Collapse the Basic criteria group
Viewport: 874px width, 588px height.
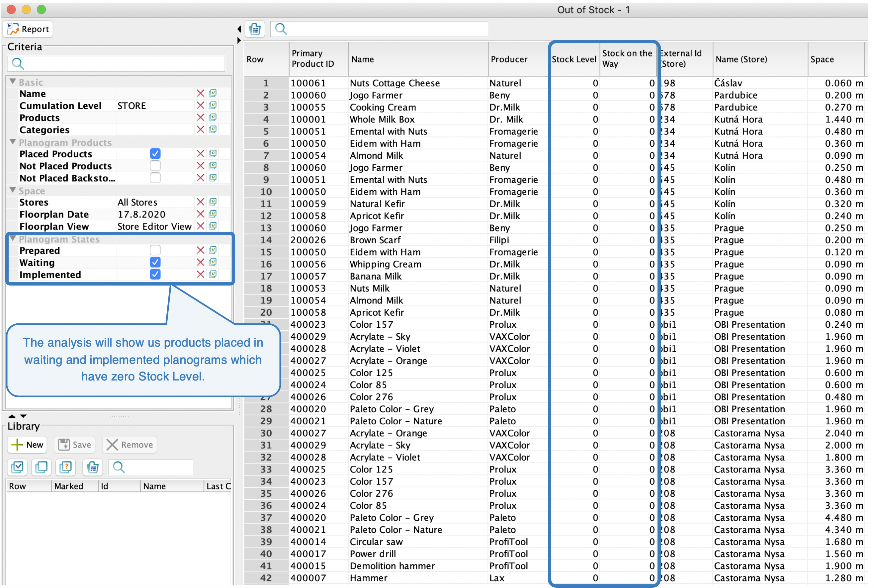[x=13, y=81]
